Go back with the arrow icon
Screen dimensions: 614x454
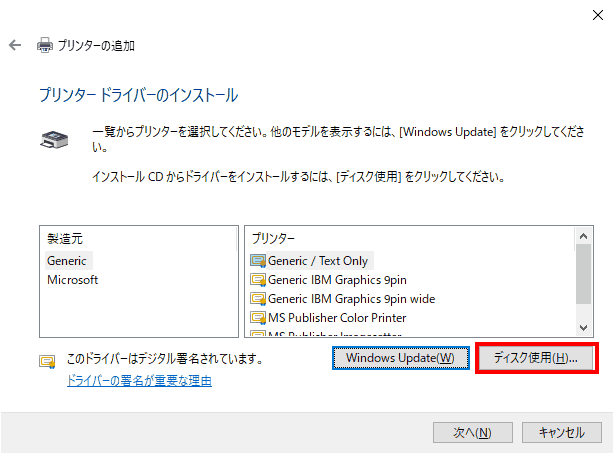15,45
